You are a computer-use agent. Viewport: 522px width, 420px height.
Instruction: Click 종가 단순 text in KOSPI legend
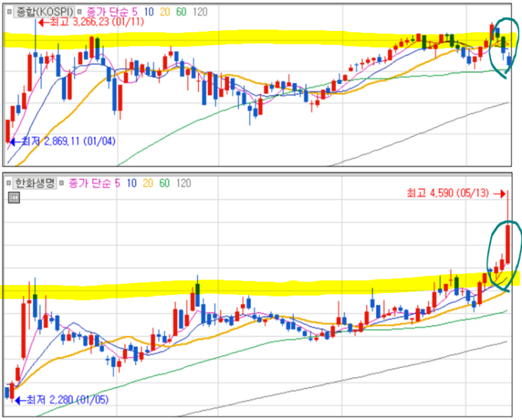(x=107, y=12)
